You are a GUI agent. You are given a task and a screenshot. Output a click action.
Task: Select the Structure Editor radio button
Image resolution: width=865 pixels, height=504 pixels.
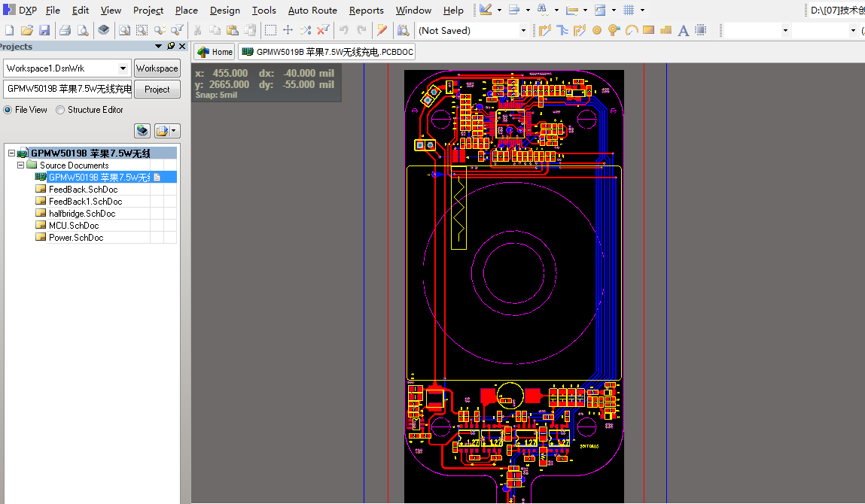coord(60,110)
